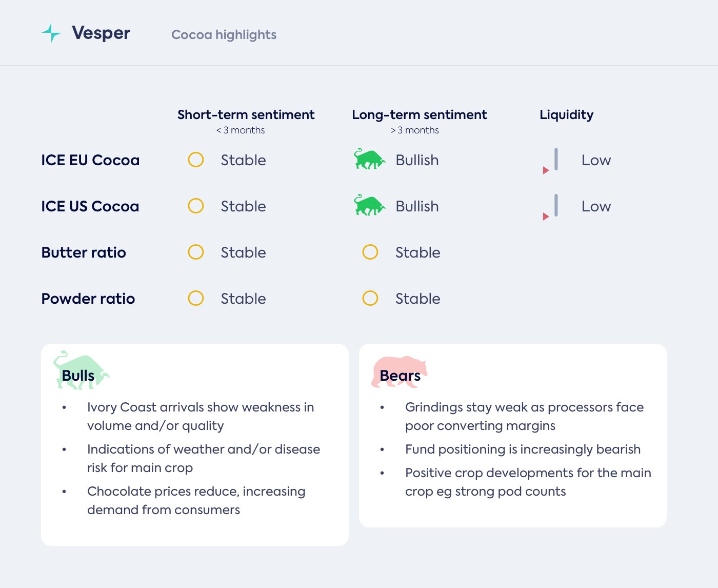Click the Short-term sentiment column header
This screenshot has width=718, height=588.
pyautogui.click(x=246, y=115)
